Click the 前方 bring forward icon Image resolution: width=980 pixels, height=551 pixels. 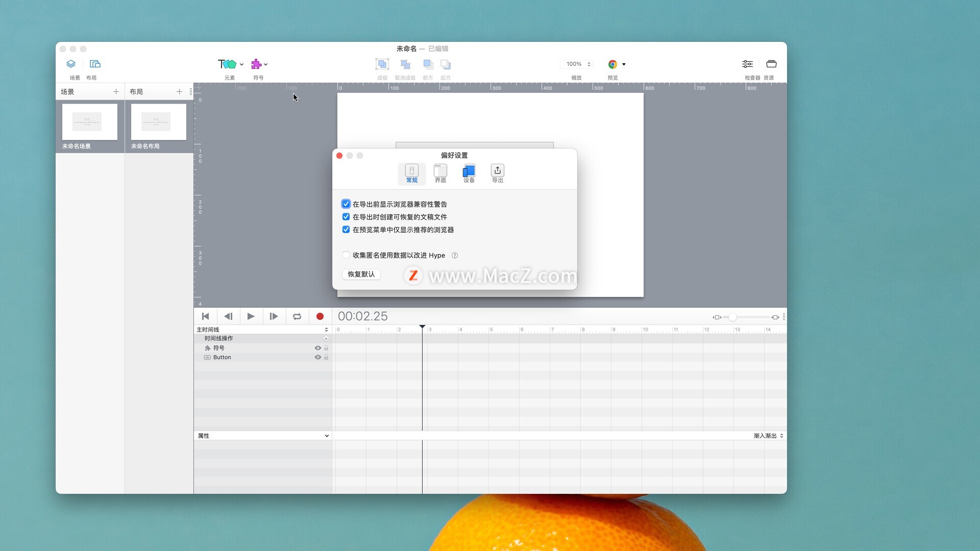428,64
